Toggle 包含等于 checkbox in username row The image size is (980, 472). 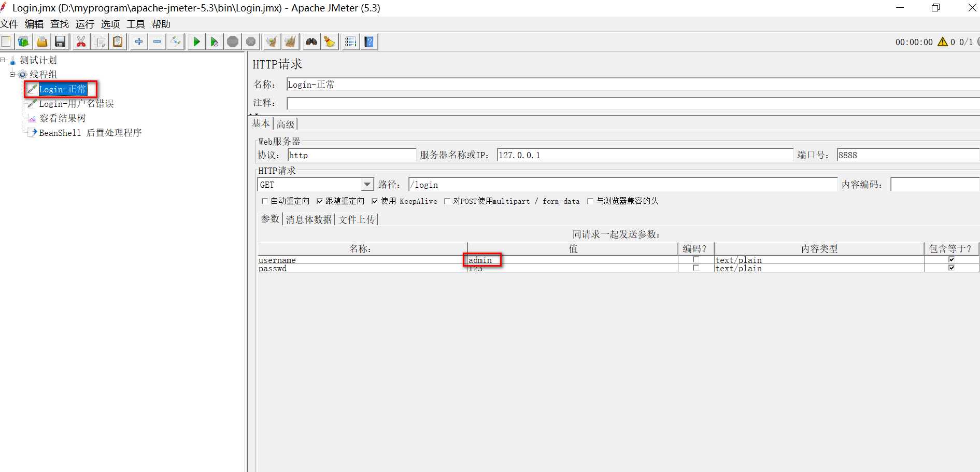point(951,259)
